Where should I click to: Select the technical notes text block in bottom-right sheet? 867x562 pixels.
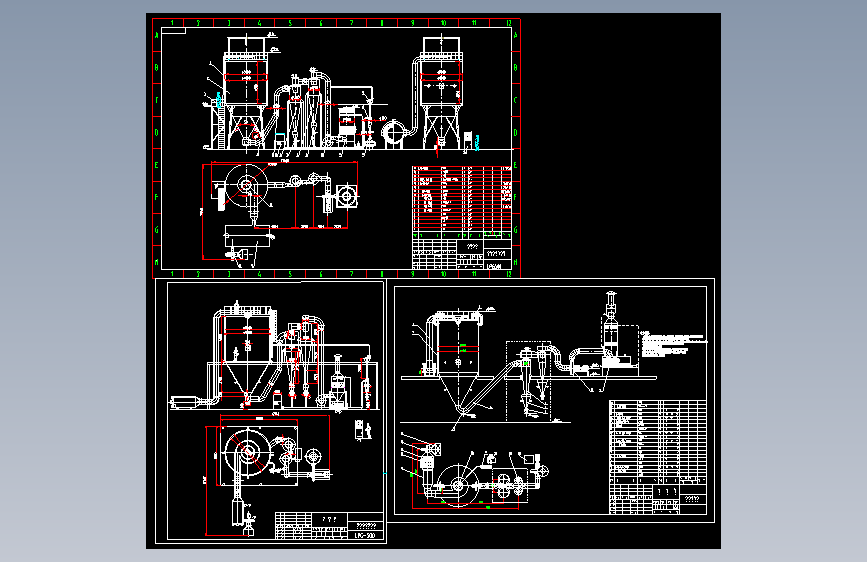(x=673, y=345)
